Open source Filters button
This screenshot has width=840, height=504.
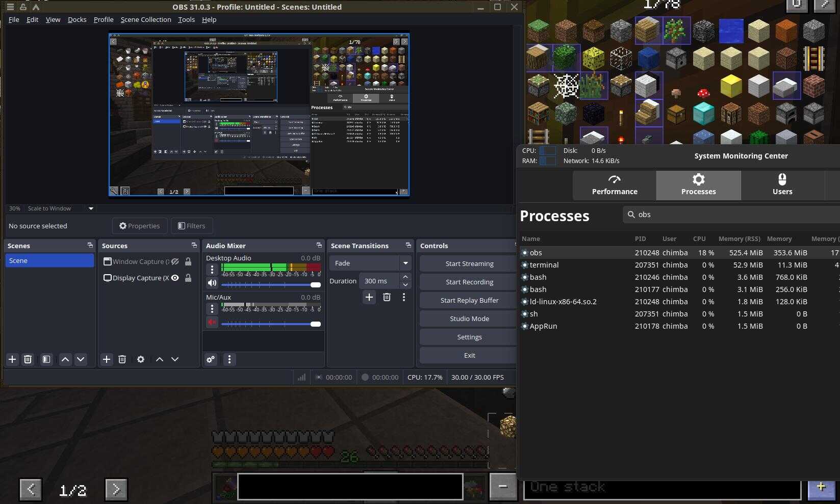[x=192, y=226]
